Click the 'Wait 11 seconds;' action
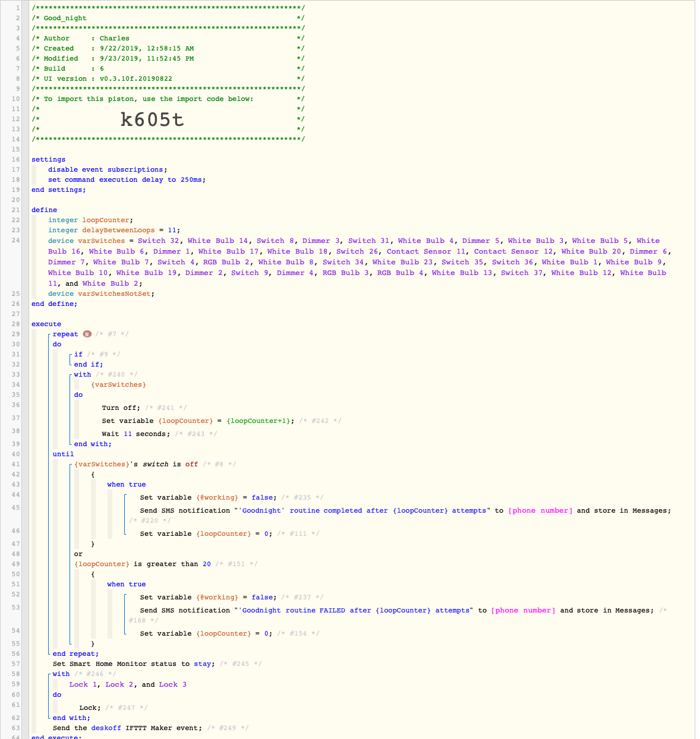The height and width of the screenshot is (739, 700). tap(136, 434)
